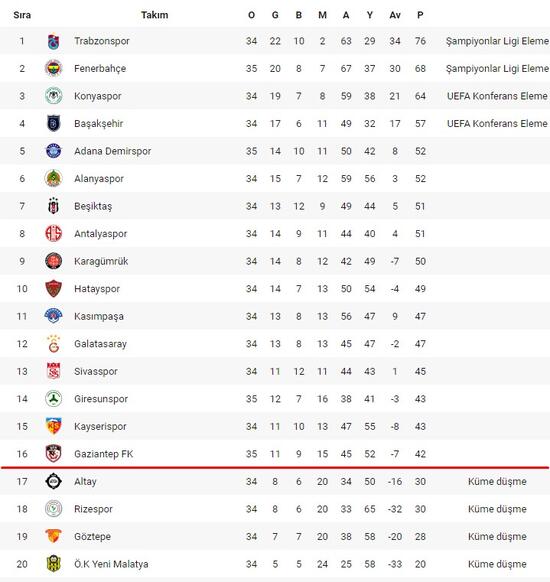The height and width of the screenshot is (582, 550).
Task: Click Trabzonspor's Şampiyonlar Ligi Eleme label
Action: (497, 41)
